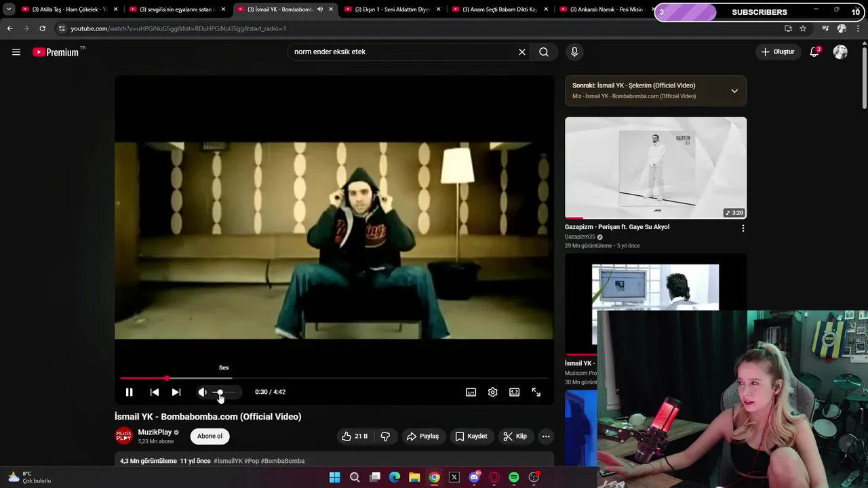Expand the mix queue panel chevron
Screen dimensions: 868x488
(x=734, y=91)
